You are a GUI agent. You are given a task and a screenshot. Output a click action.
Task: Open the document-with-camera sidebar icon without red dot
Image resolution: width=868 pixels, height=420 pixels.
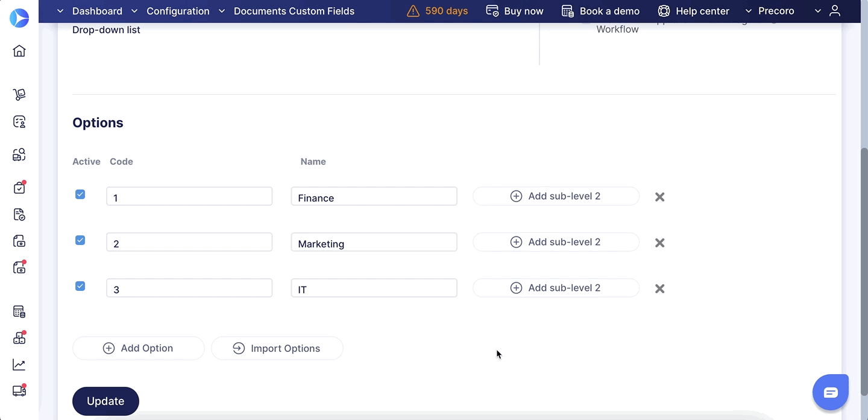(19, 241)
